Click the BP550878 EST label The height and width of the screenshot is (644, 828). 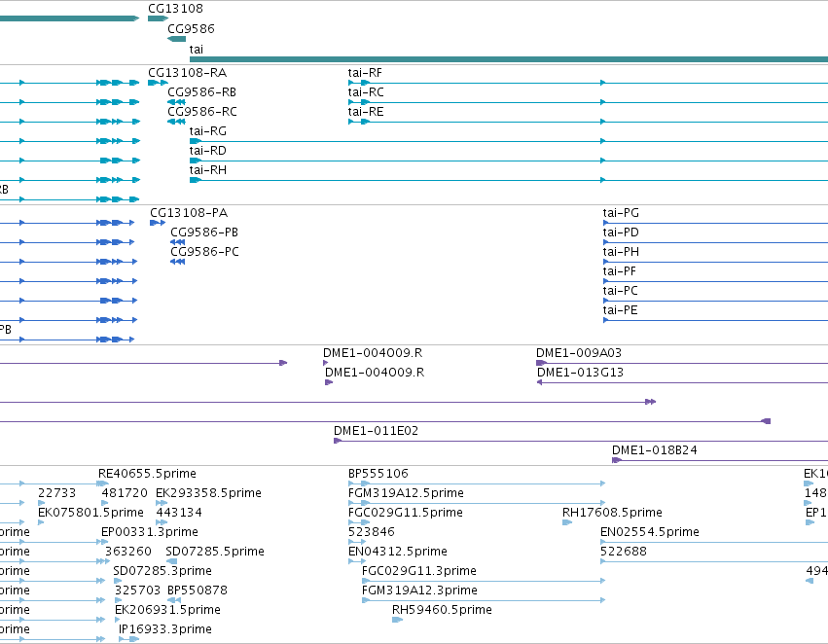(198, 590)
